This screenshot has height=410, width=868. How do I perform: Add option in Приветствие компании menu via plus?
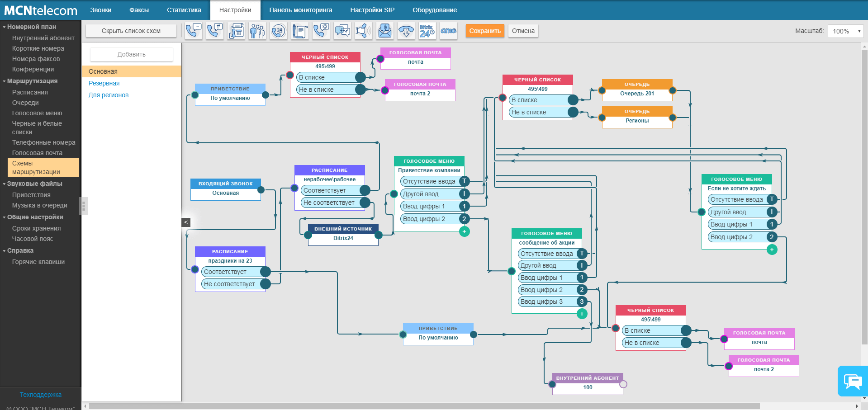click(464, 231)
